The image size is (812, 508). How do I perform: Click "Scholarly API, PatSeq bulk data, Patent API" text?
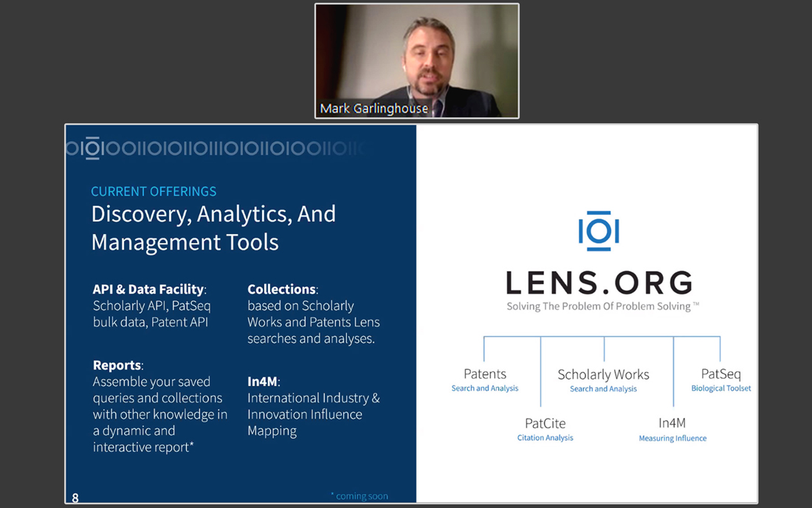(x=152, y=314)
